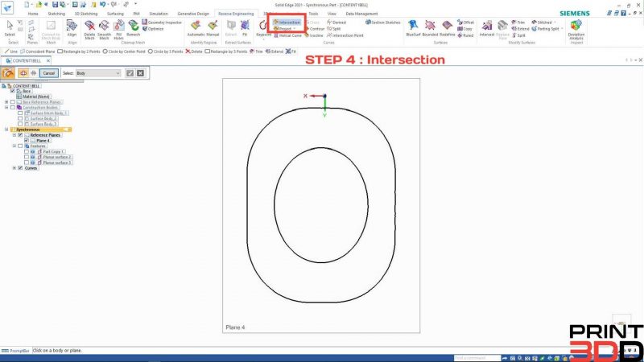The image size is (644, 362).
Task: Check the Surface Body_2 checkbox
Action: click(20, 118)
